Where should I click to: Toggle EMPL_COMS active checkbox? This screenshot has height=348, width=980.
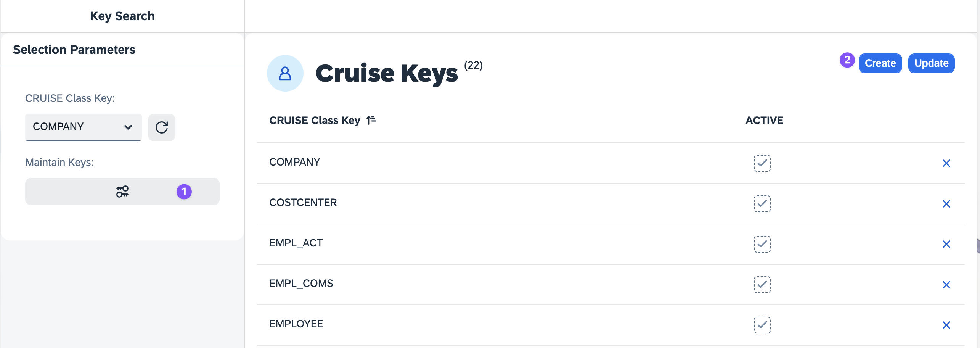click(762, 285)
